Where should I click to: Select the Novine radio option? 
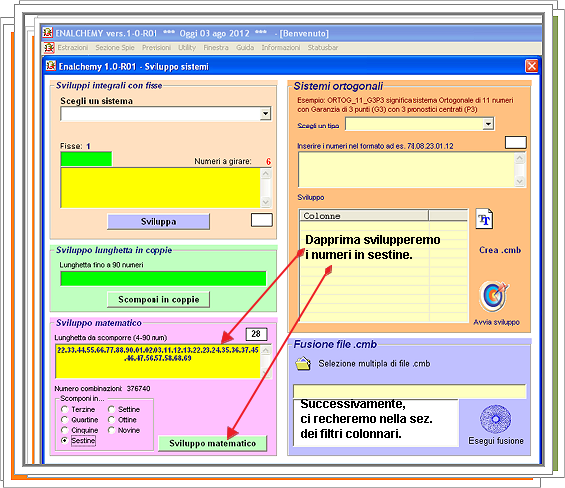click(x=111, y=430)
